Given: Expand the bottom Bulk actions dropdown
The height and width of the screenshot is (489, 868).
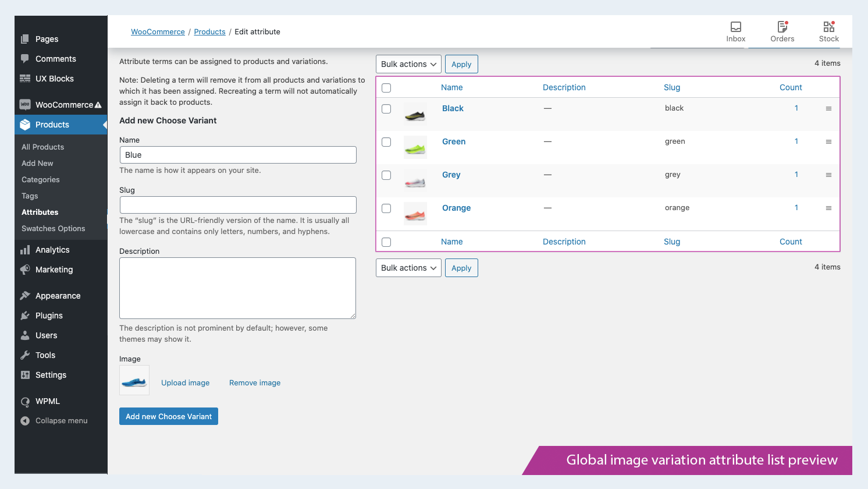Looking at the screenshot, I should 408,268.
